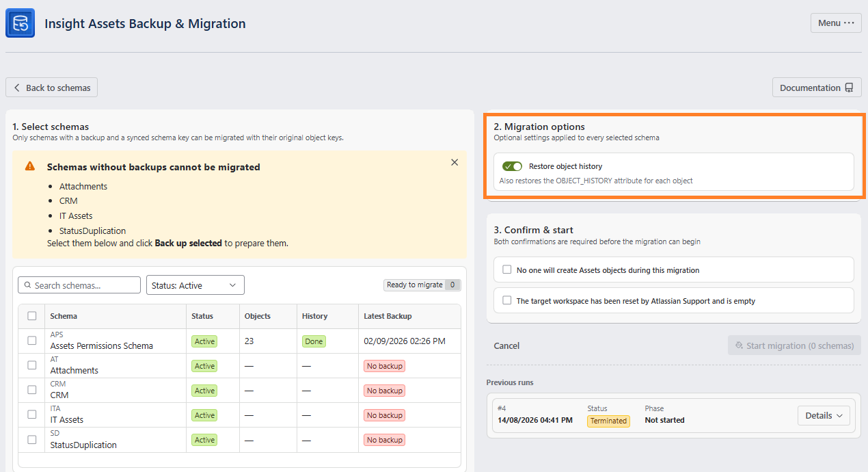The width and height of the screenshot is (868, 472).
Task: Select the Assets Permissions Schema row checkbox
Action: pyautogui.click(x=32, y=341)
